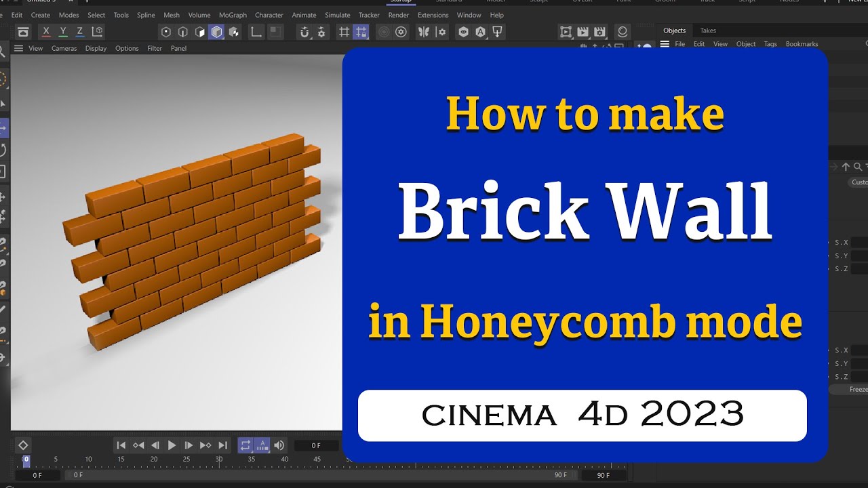
Task: Open viewport Display menu
Action: pos(96,48)
